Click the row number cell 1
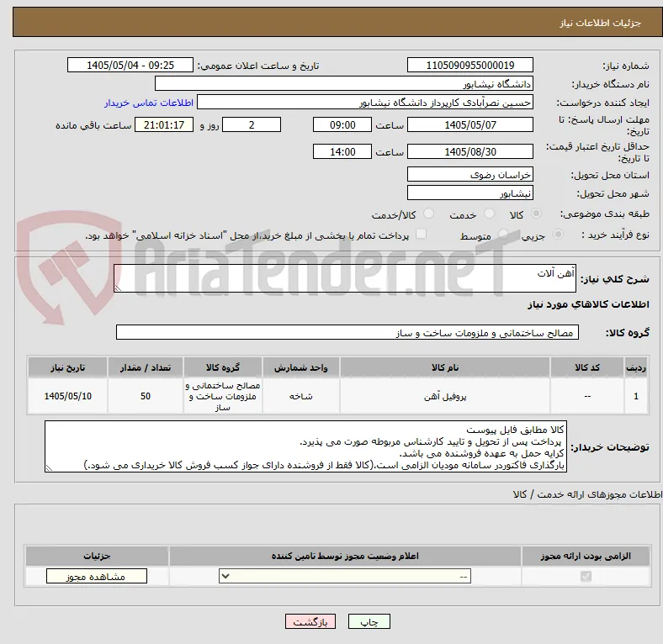663x644 pixels. coord(636,396)
